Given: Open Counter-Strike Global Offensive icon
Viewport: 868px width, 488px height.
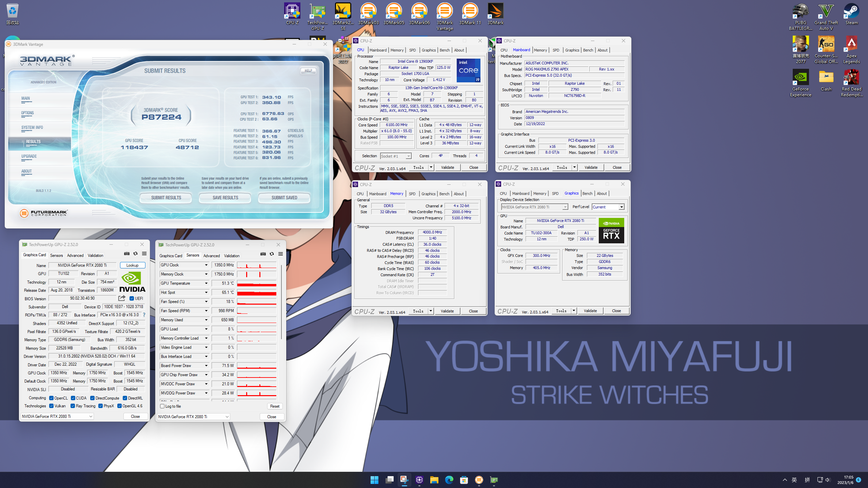Looking at the screenshot, I should coord(826,50).
